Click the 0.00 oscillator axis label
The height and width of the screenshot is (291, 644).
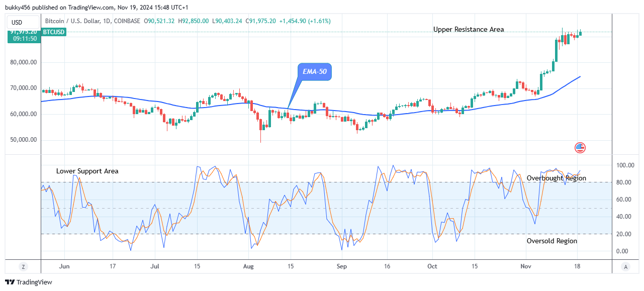click(x=623, y=251)
